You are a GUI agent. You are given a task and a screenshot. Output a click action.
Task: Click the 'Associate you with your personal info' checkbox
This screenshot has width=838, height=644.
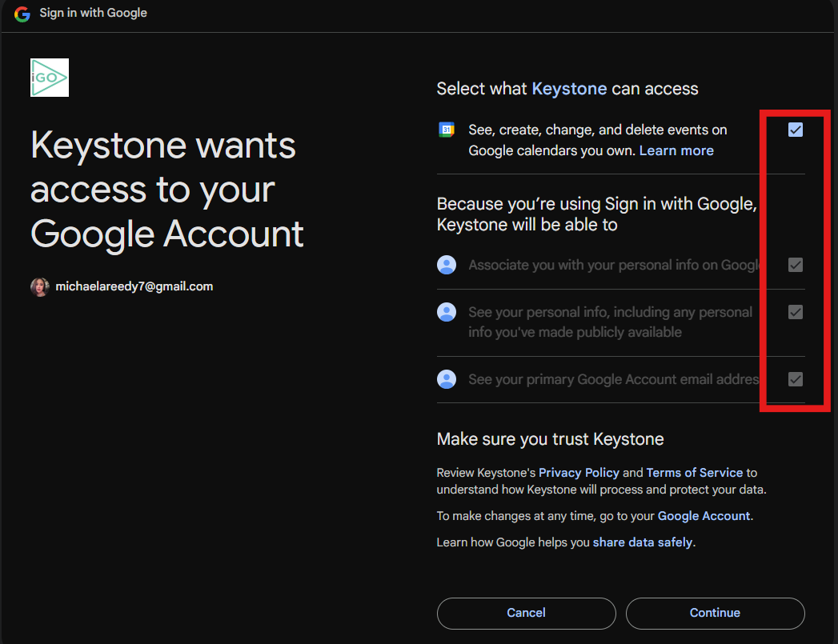pyautogui.click(x=796, y=265)
